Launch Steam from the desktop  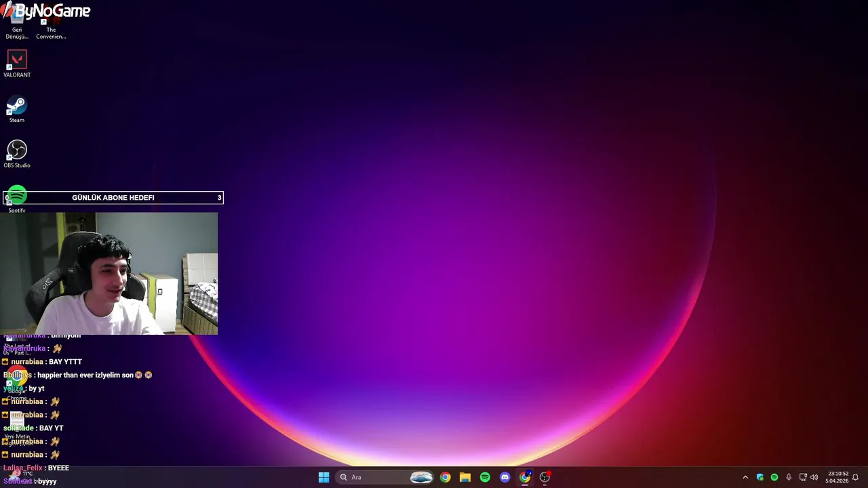[x=17, y=110]
